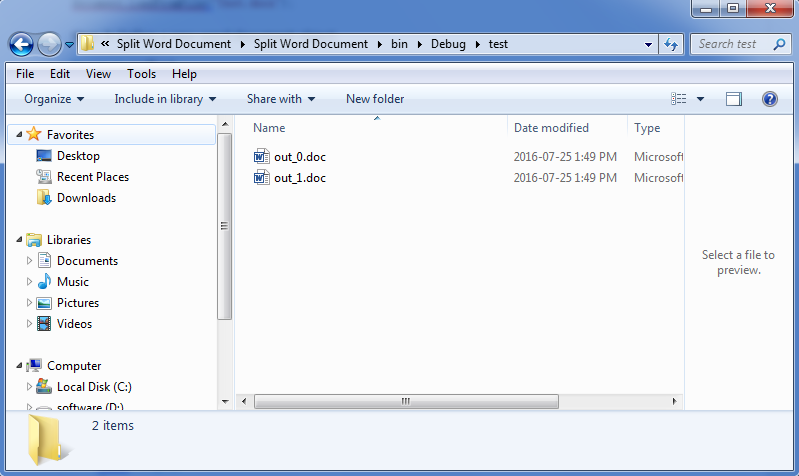Click the file list horizontal scrollbar thumb

406,401
